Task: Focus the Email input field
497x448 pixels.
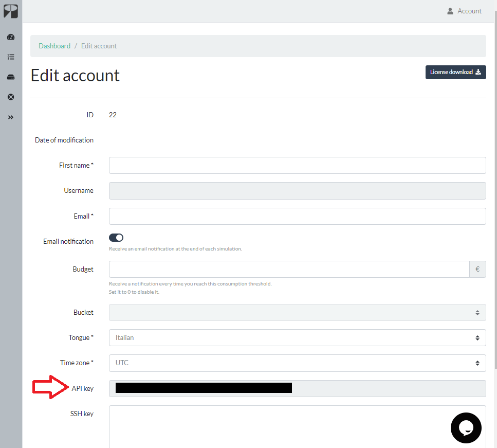Action: (x=297, y=217)
